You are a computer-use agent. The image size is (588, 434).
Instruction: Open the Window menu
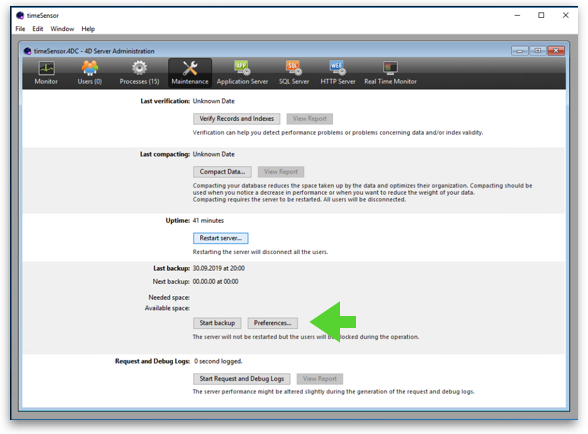pyautogui.click(x=62, y=29)
